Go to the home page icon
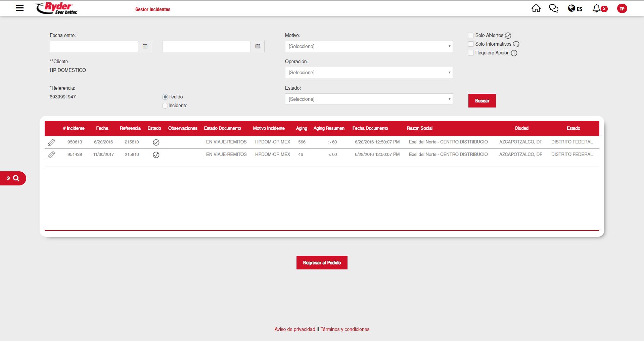The width and height of the screenshot is (644, 341). [x=536, y=8]
